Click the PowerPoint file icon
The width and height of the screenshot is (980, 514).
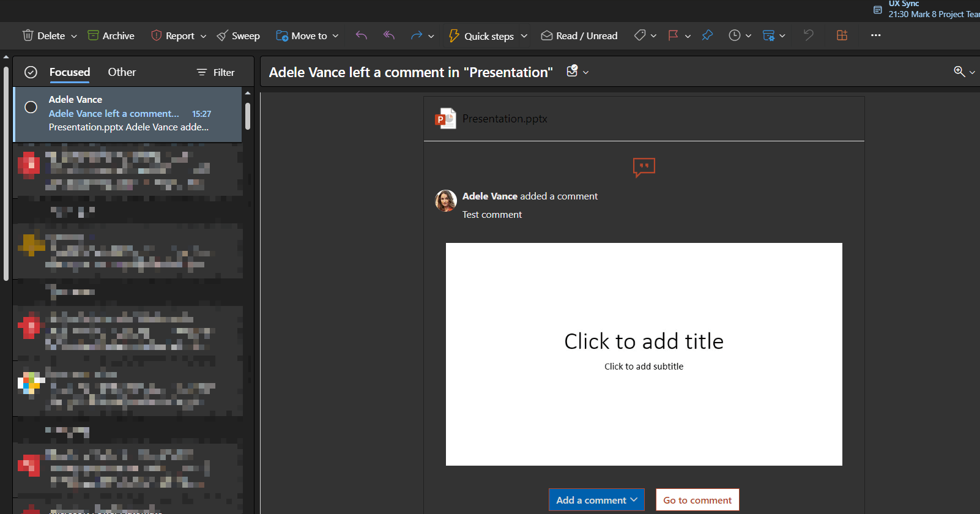click(x=445, y=118)
